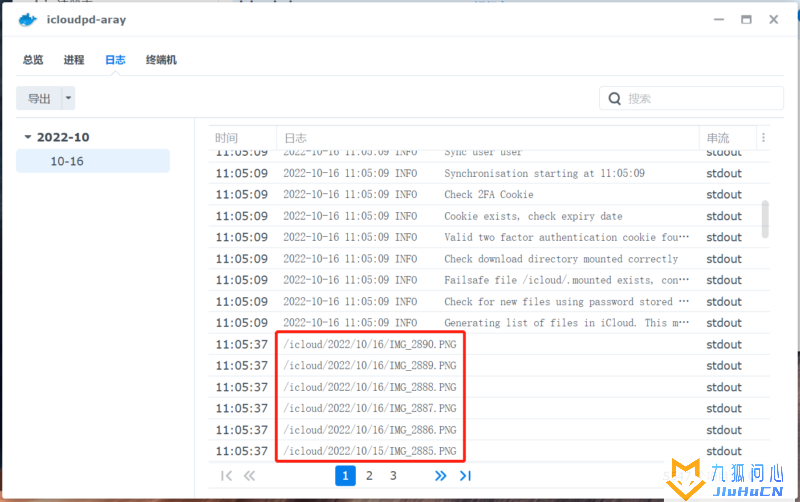Viewport: 800px width, 502px height.
Task: Open the 终端机 terminal tab
Action: [x=161, y=60]
